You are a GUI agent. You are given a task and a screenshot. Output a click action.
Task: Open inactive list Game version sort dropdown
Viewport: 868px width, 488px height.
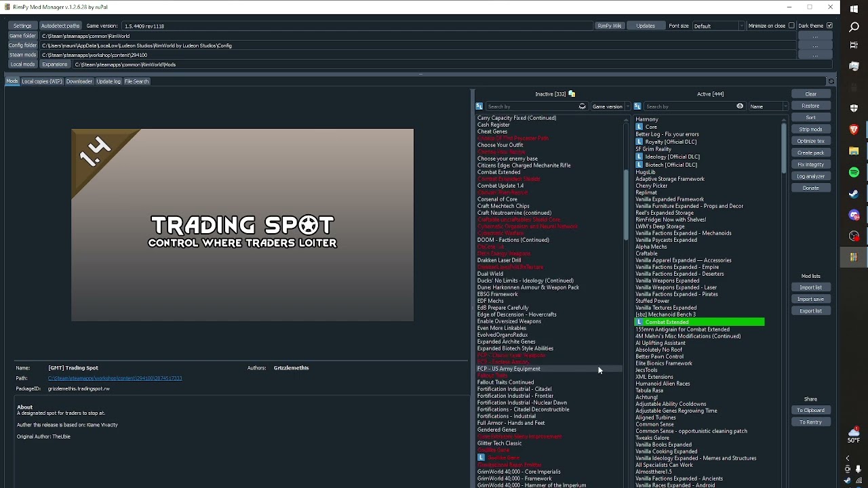point(610,106)
